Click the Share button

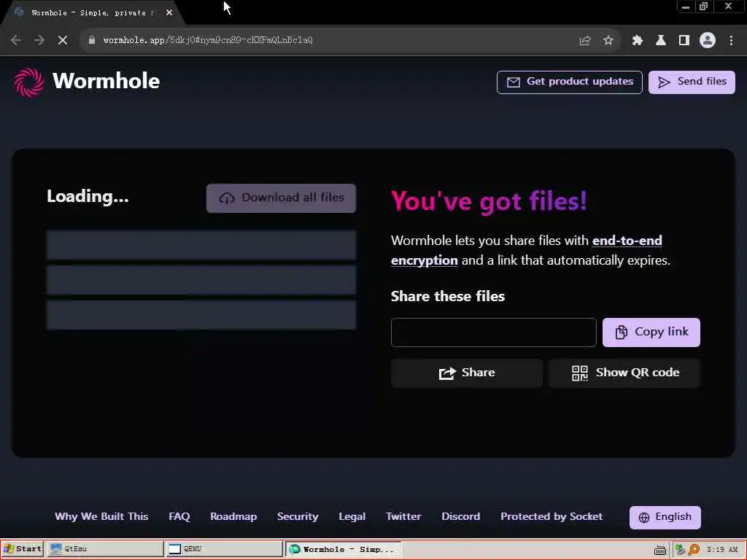coord(466,373)
